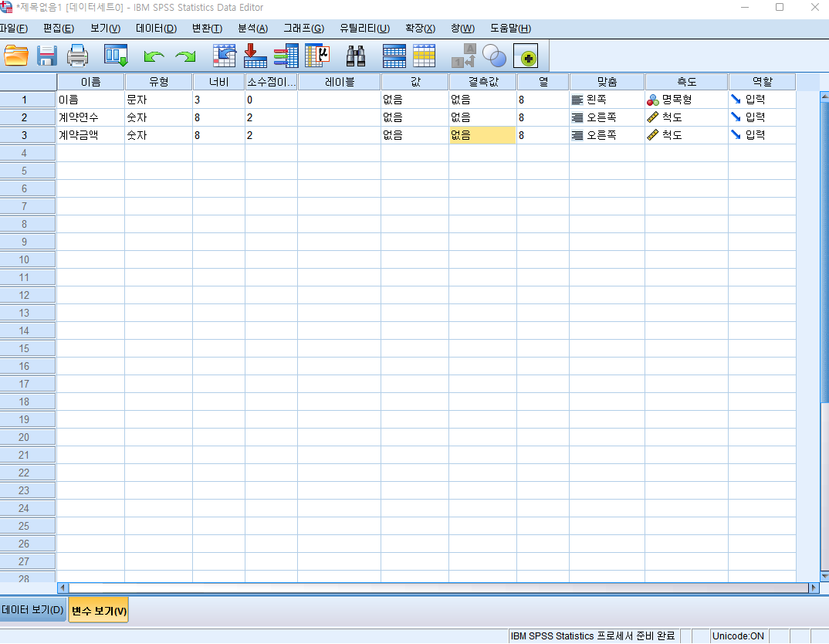Click highlighted 결측값 cell in row 3

[x=482, y=135]
